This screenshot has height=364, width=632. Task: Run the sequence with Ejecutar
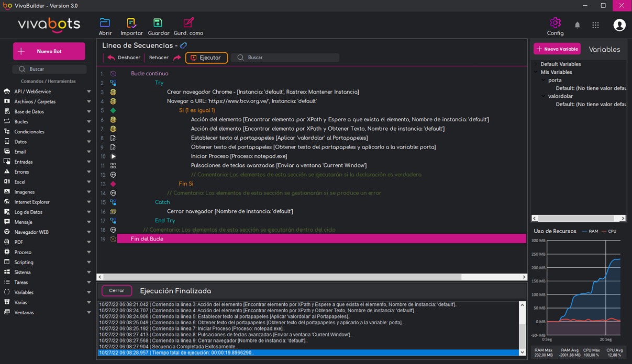[x=206, y=58]
